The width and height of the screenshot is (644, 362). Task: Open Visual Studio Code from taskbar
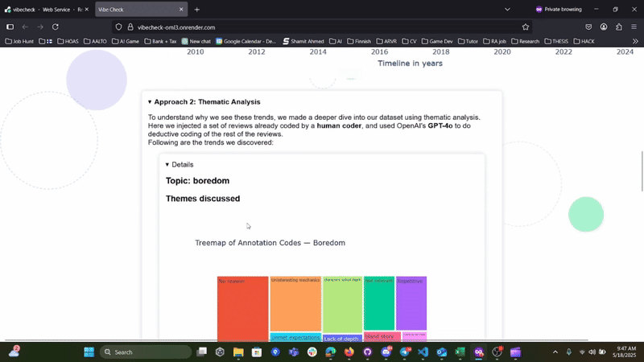click(423, 352)
